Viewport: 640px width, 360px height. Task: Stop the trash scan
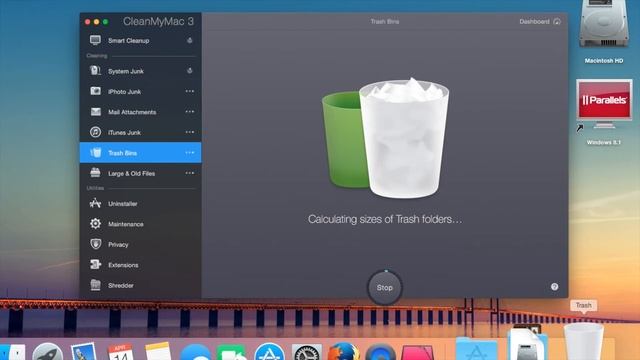(x=384, y=288)
